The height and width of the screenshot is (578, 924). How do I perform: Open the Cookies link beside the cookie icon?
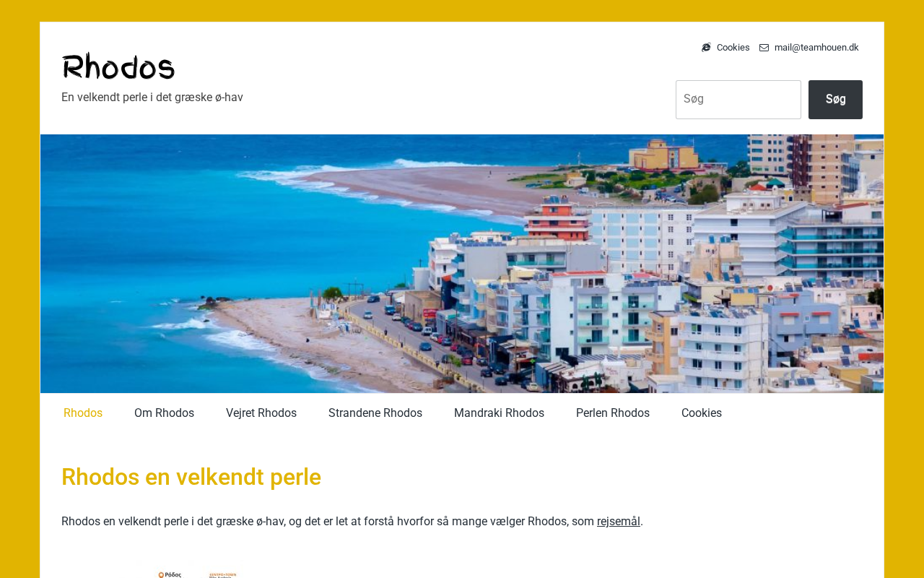[733, 48]
